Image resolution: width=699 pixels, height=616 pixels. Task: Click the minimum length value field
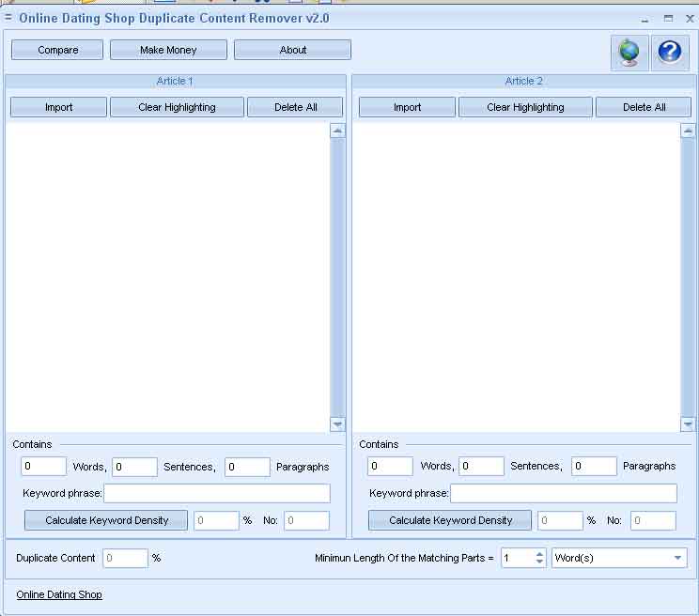tap(518, 558)
